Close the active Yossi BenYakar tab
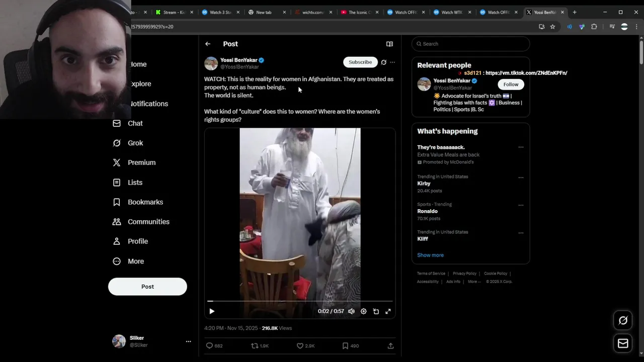Image resolution: width=644 pixels, height=362 pixels. (562, 12)
